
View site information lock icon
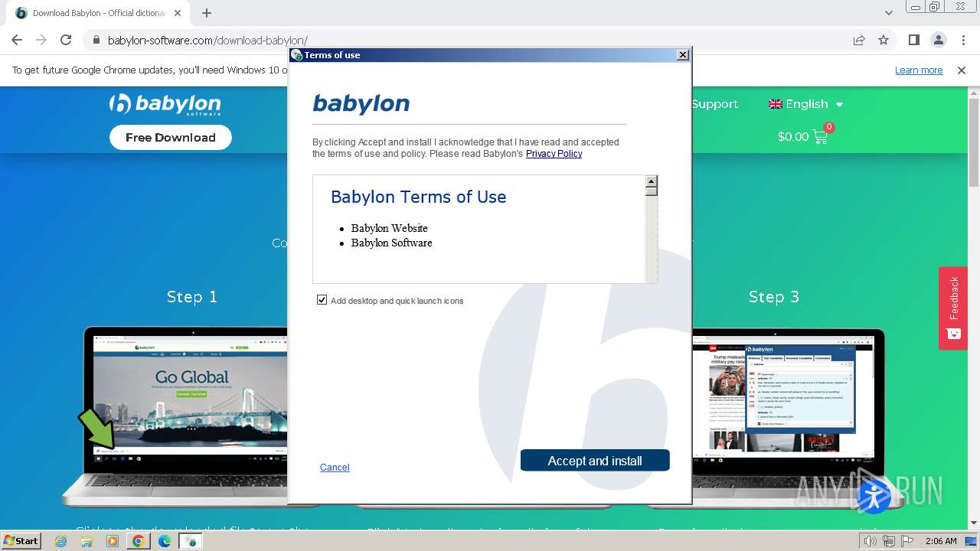pyautogui.click(x=96, y=41)
